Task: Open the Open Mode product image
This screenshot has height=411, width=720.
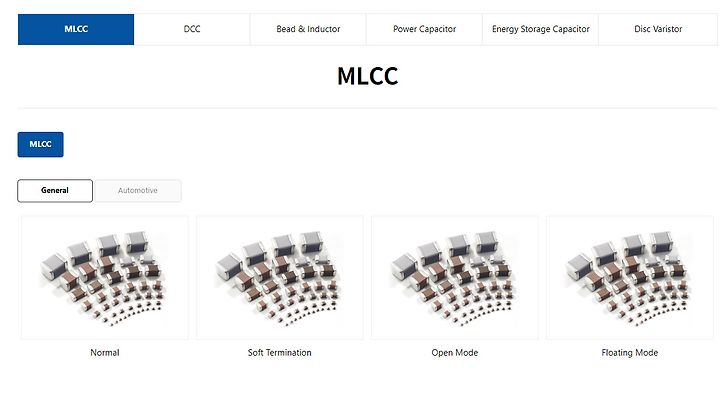Action: click(455, 278)
